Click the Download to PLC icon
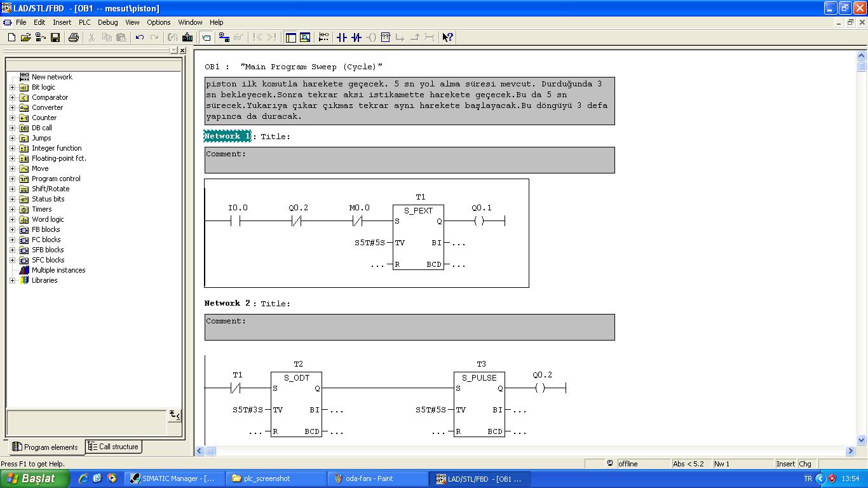Image resolution: width=868 pixels, height=488 pixels. point(187,37)
